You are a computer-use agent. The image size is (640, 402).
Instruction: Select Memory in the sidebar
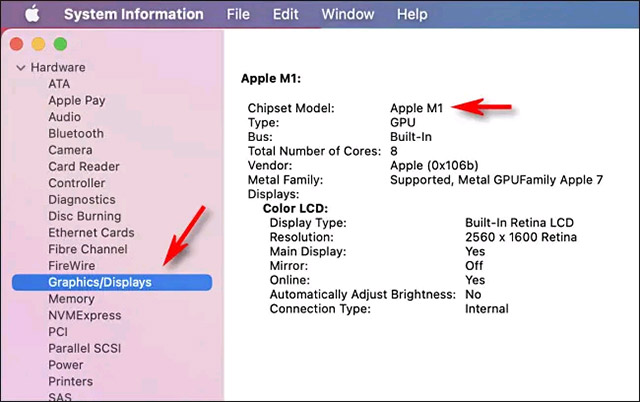[71, 299]
